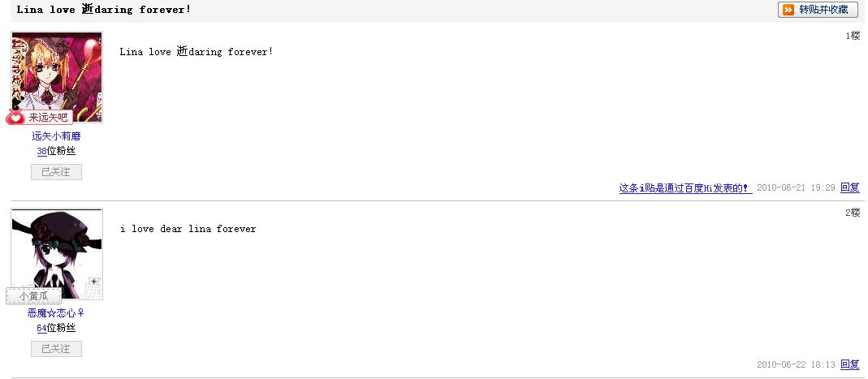Reply to the 1楼 post

pyautogui.click(x=850, y=187)
